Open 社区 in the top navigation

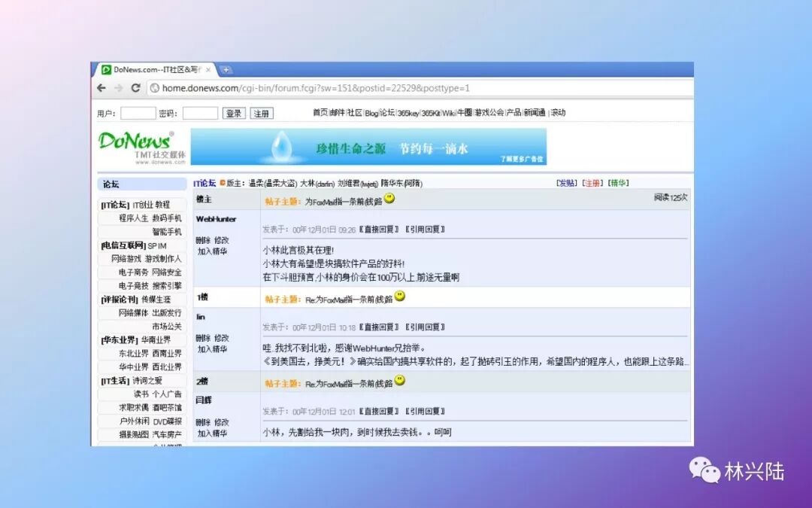click(355, 112)
